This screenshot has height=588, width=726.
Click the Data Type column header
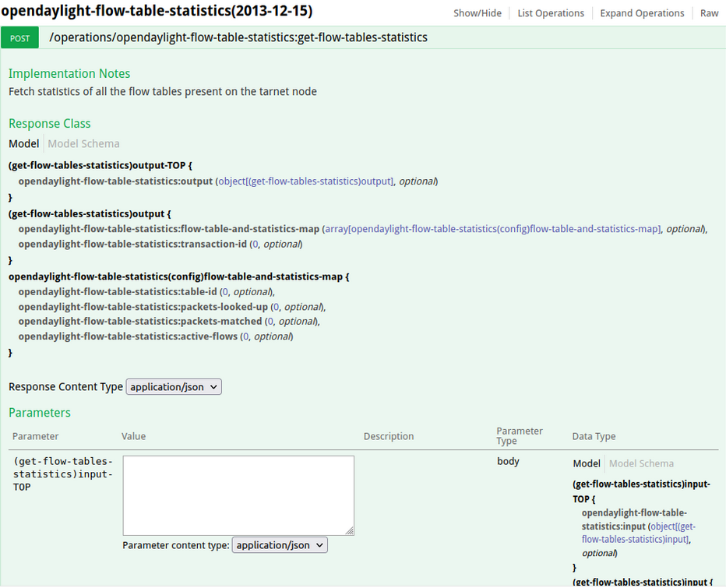click(594, 436)
